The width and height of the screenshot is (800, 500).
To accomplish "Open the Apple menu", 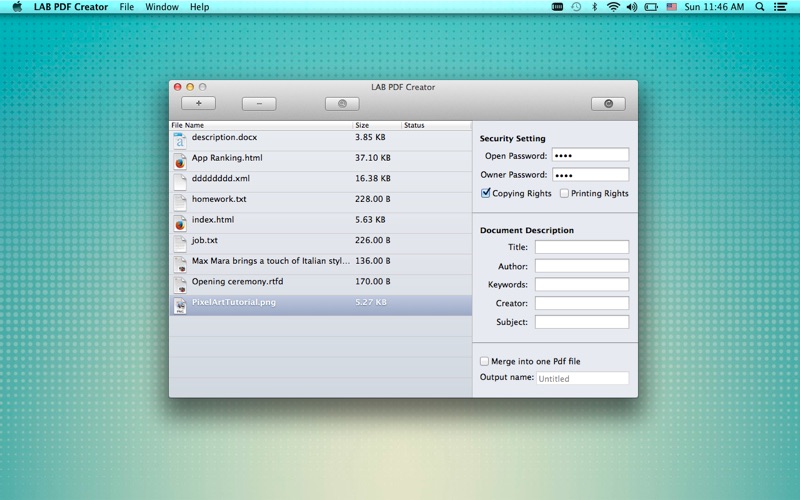I will (x=17, y=7).
